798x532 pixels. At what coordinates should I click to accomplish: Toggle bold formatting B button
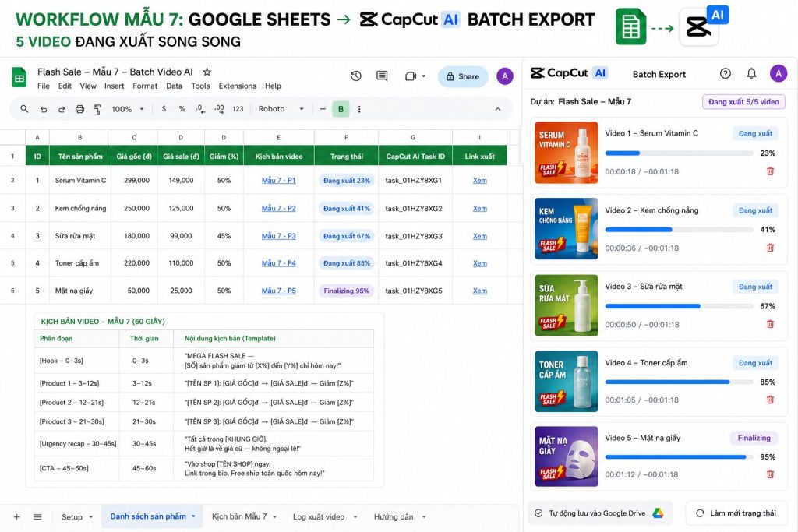click(x=341, y=109)
